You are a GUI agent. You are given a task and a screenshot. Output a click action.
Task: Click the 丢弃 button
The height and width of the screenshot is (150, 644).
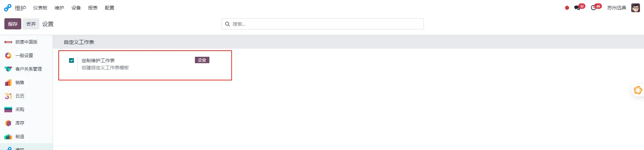tap(31, 24)
